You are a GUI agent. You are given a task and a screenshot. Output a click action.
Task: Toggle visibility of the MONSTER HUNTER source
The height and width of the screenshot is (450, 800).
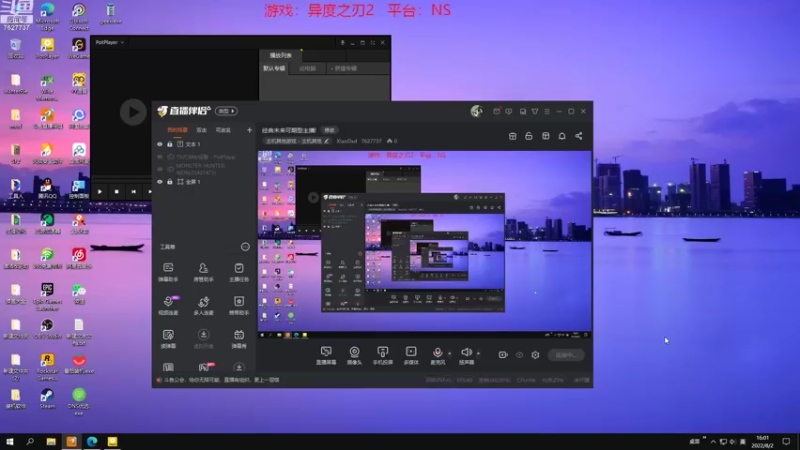(160, 169)
